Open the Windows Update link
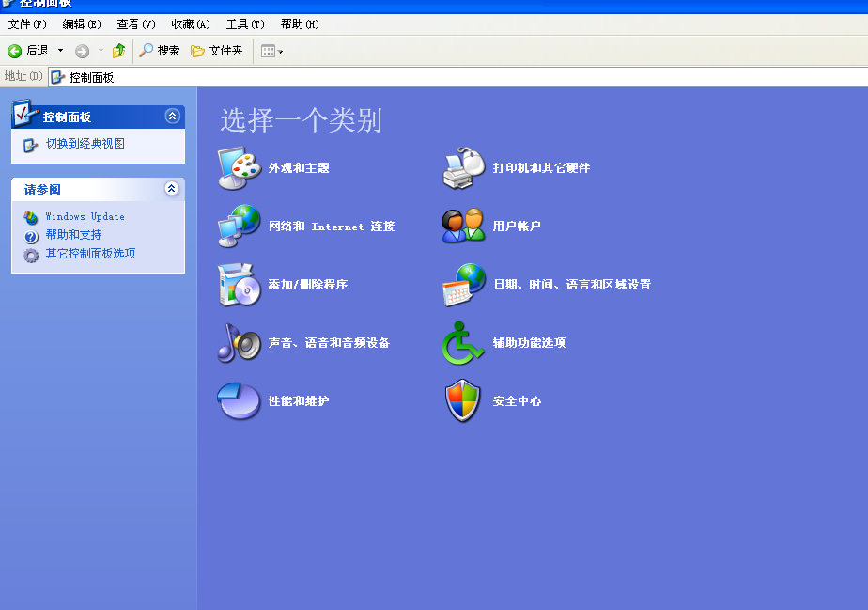Screen dimensions: 868x610 coord(85,216)
